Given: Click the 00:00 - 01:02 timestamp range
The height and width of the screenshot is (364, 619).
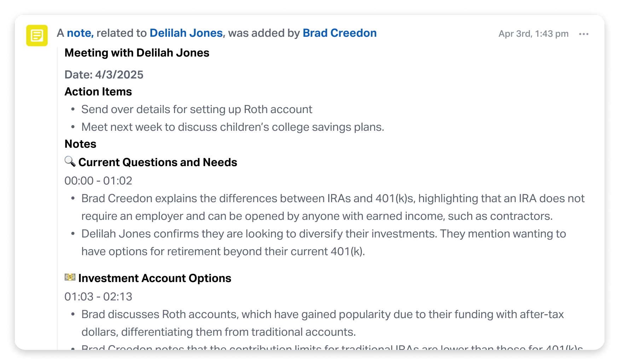Looking at the screenshot, I should 98,181.
